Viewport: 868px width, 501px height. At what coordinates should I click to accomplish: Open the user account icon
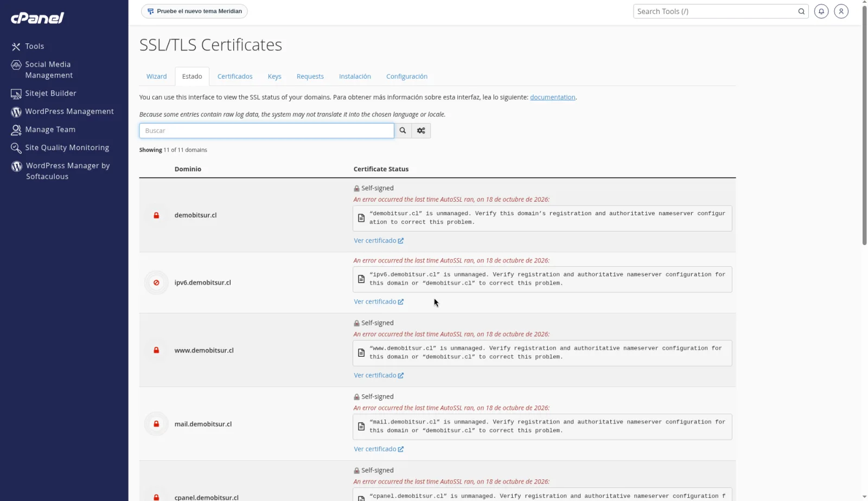pyautogui.click(x=841, y=11)
